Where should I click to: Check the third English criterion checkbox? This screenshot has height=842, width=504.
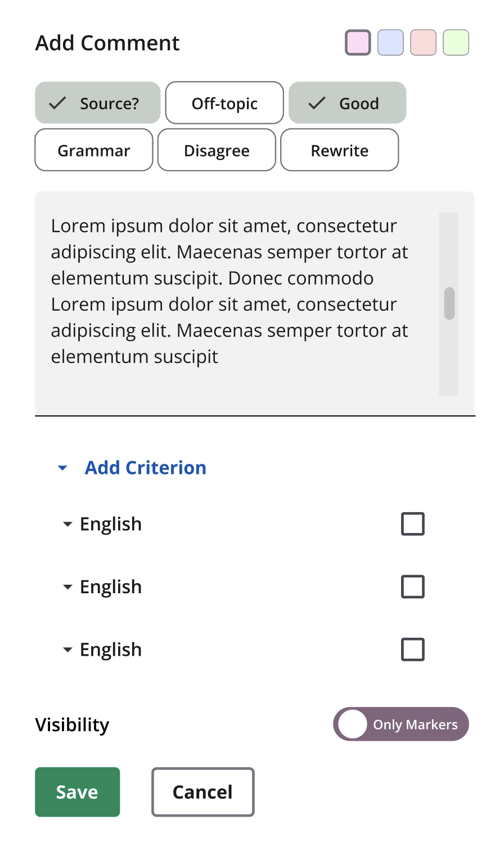click(x=413, y=650)
